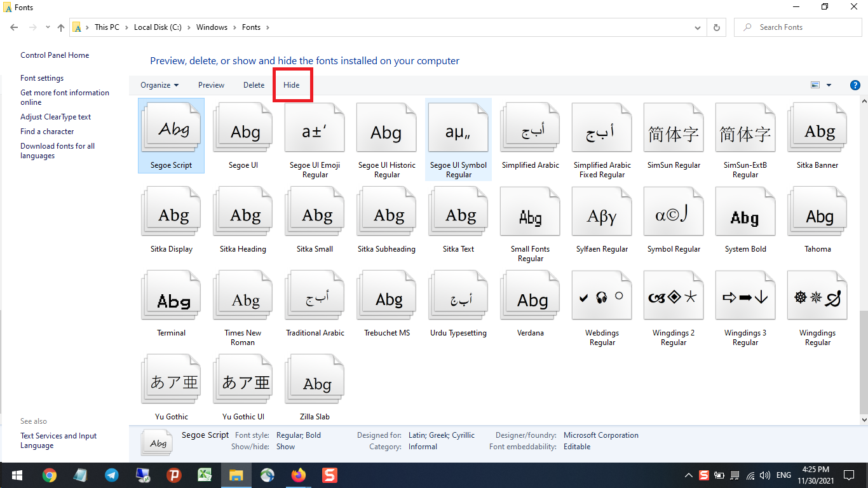The image size is (868, 488).
Task: Expand the address bar history dropdown
Action: click(698, 27)
